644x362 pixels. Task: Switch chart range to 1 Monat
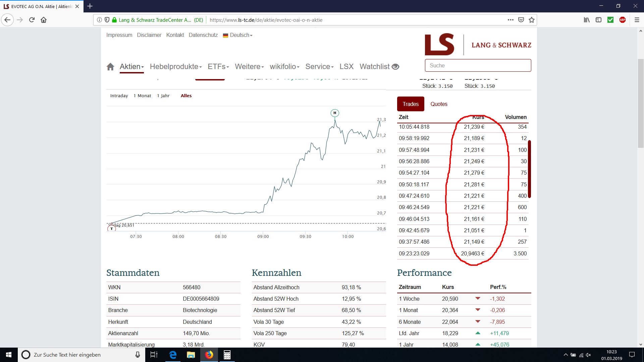coord(142,96)
